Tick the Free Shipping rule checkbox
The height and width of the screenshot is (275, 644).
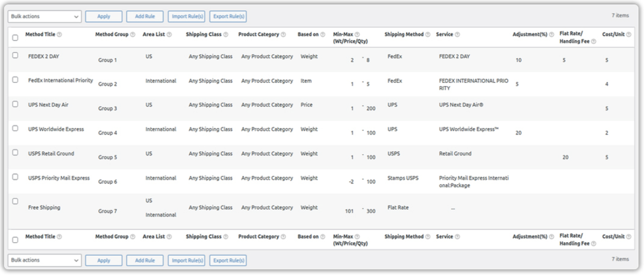pyautogui.click(x=15, y=201)
